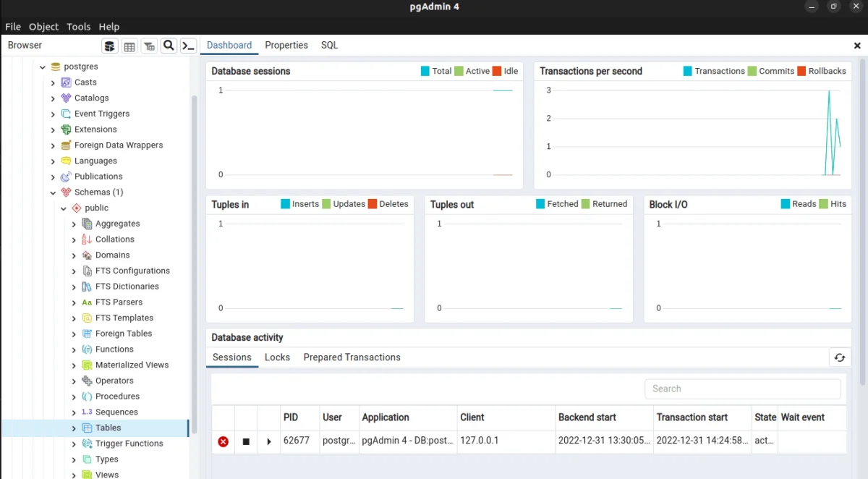Open the Query Tool from the browser toolbar
Screen dimensions: 868x479
coord(109,46)
